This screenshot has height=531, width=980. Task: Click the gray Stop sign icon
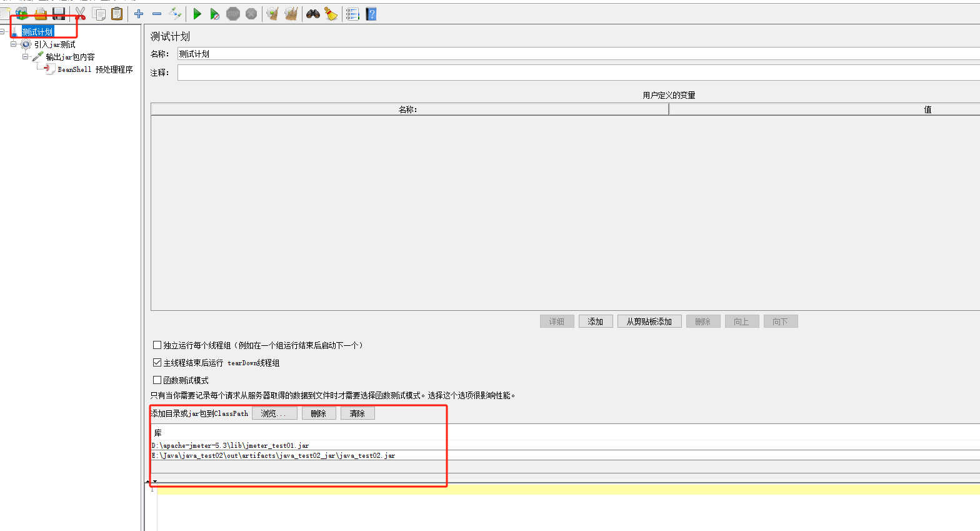(x=233, y=13)
